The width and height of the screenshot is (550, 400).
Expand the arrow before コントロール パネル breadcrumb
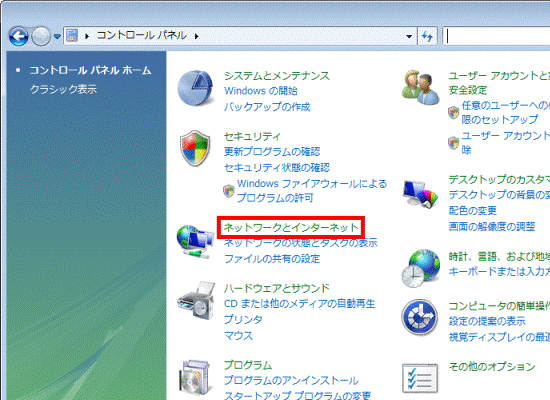(87, 36)
